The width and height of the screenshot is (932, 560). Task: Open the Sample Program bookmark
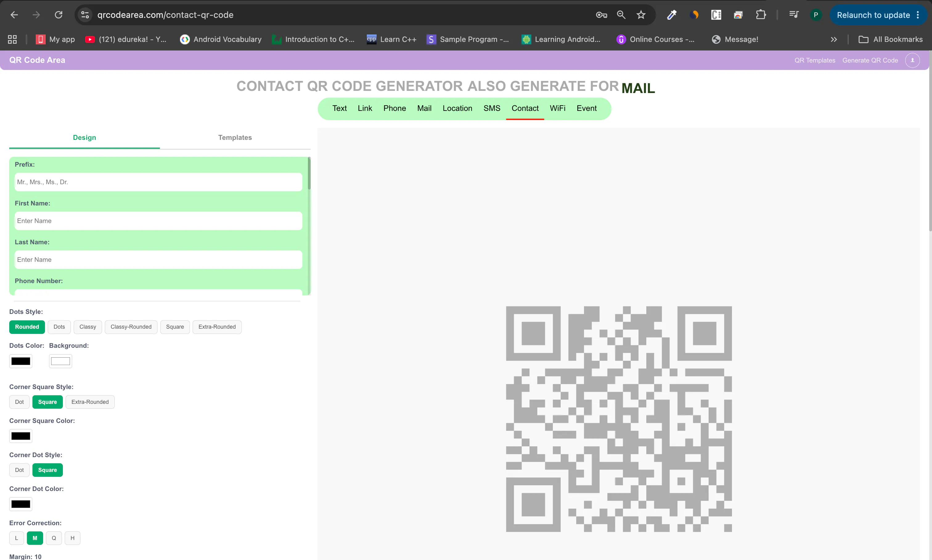coord(468,39)
